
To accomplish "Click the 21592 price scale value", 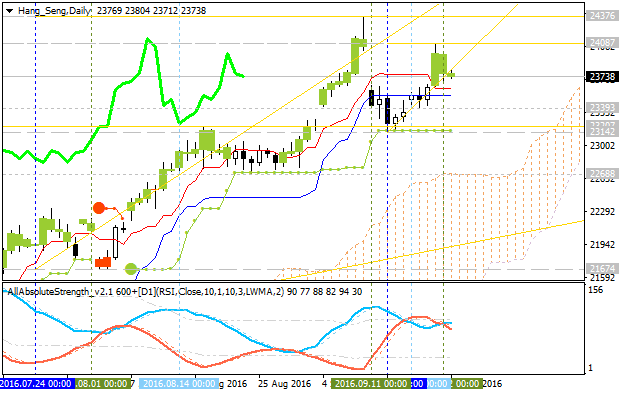I will tap(603, 277).
